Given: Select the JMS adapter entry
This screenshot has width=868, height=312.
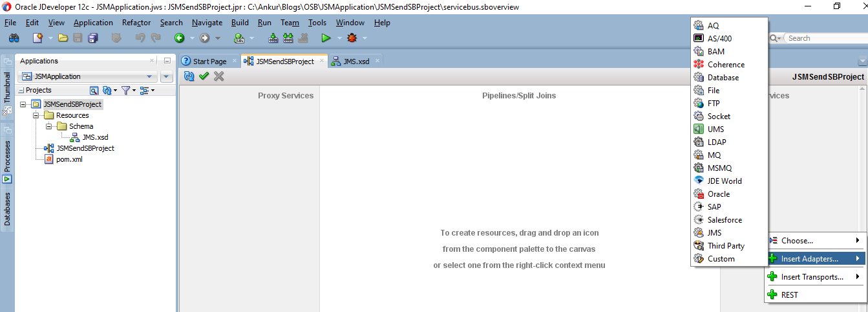Looking at the screenshot, I should 714,233.
